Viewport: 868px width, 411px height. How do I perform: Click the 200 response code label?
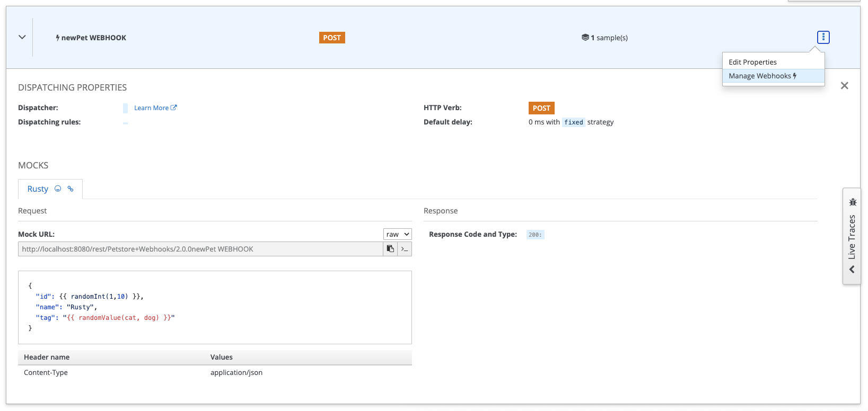tap(535, 235)
